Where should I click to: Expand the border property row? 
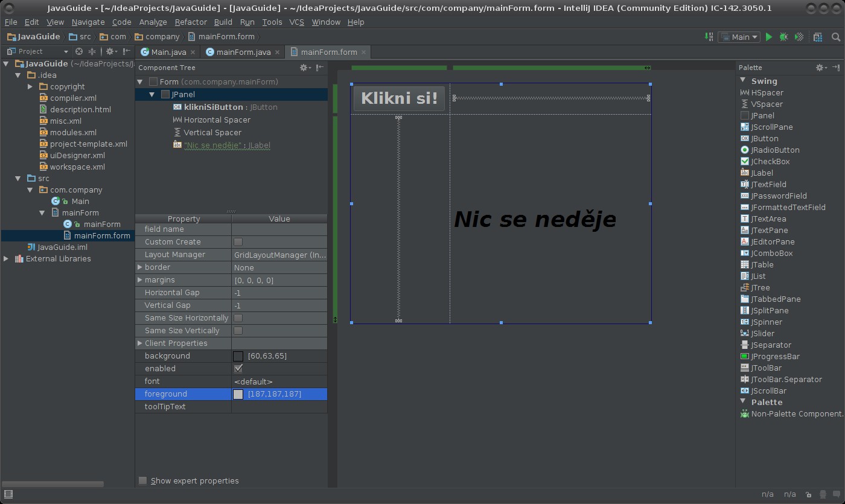pos(140,267)
